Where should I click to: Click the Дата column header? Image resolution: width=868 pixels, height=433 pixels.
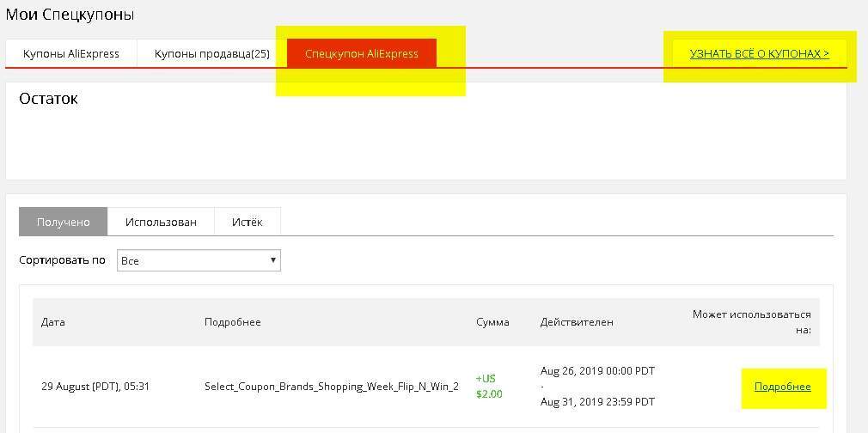[x=52, y=322]
